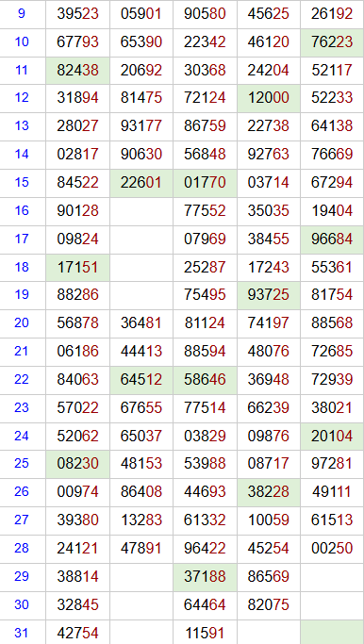The height and width of the screenshot is (644, 364).
Task: Click highlighted cell 96684
Action: click(332, 239)
